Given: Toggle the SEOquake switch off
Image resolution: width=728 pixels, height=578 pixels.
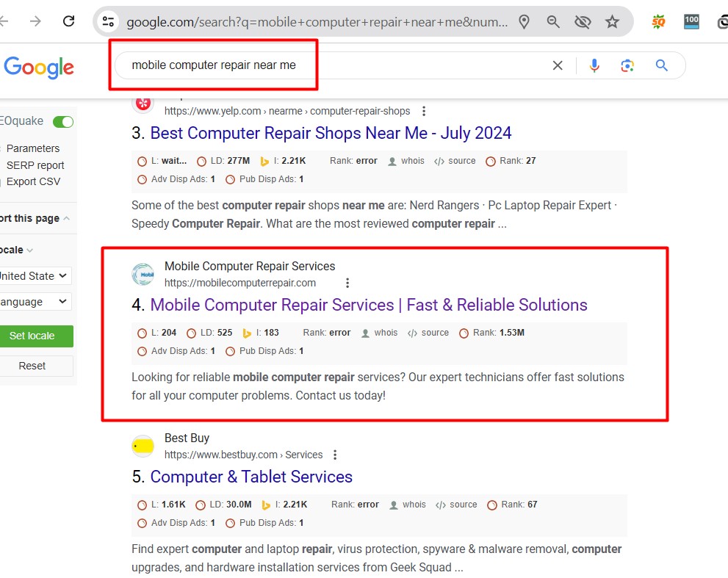Looking at the screenshot, I should pos(63,122).
